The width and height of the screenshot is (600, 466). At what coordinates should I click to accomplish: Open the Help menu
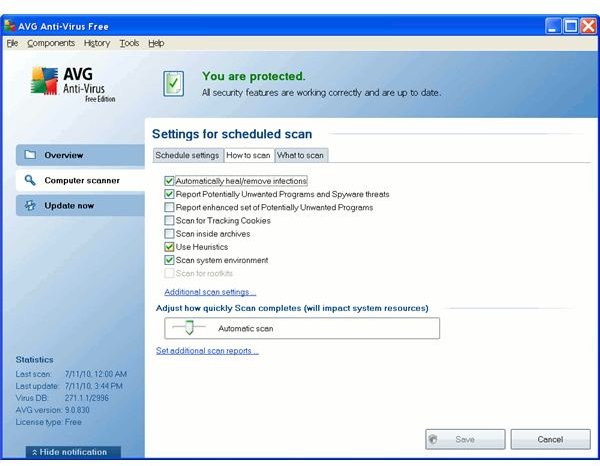(156, 43)
